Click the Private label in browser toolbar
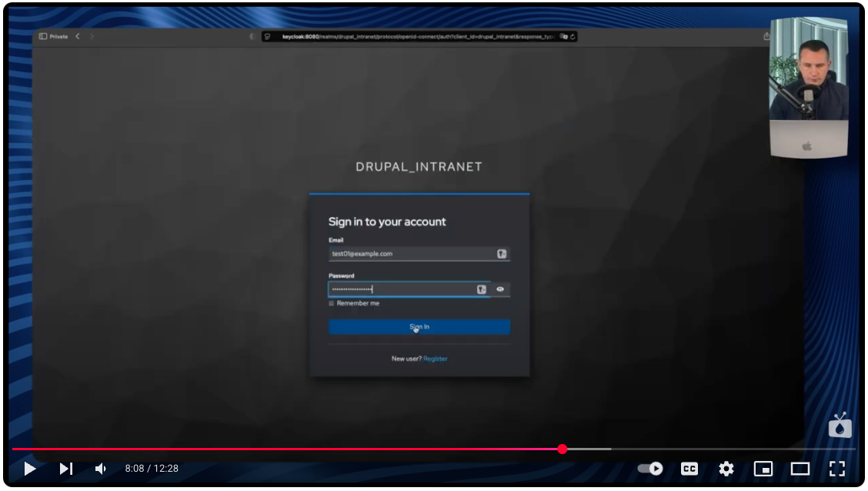This screenshot has height=491, width=868. tap(58, 36)
